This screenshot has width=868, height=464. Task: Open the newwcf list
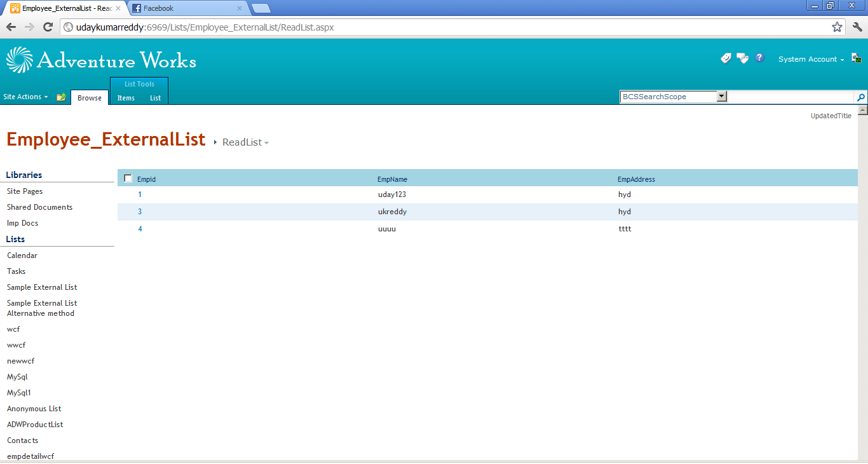[20, 361]
